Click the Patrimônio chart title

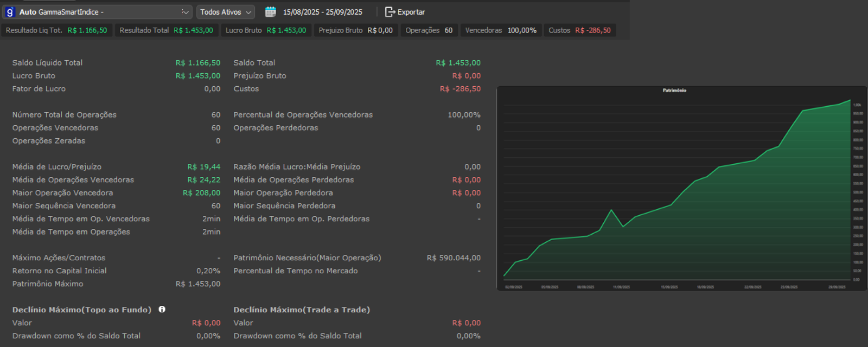[x=674, y=91]
